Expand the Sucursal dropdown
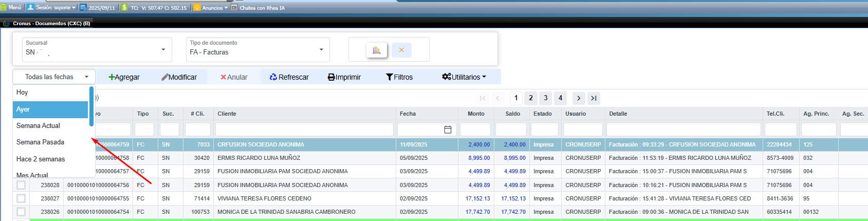 pyautogui.click(x=163, y=50)
